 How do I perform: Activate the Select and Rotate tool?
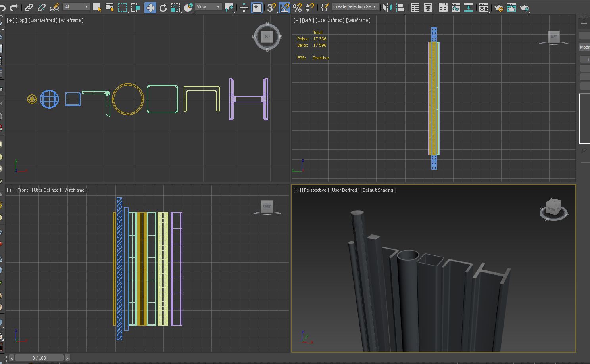(163, 8)
